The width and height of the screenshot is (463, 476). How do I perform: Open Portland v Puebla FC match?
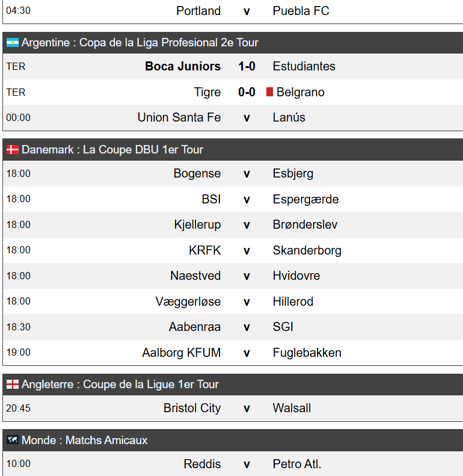pyautogui.click(x=233, y=11)
